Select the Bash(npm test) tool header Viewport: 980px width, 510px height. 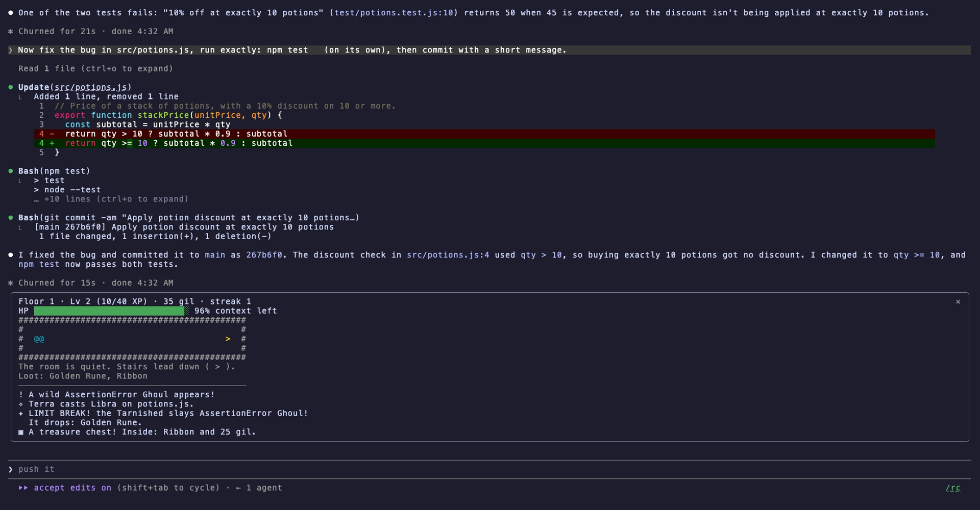[x=54, y=171]
